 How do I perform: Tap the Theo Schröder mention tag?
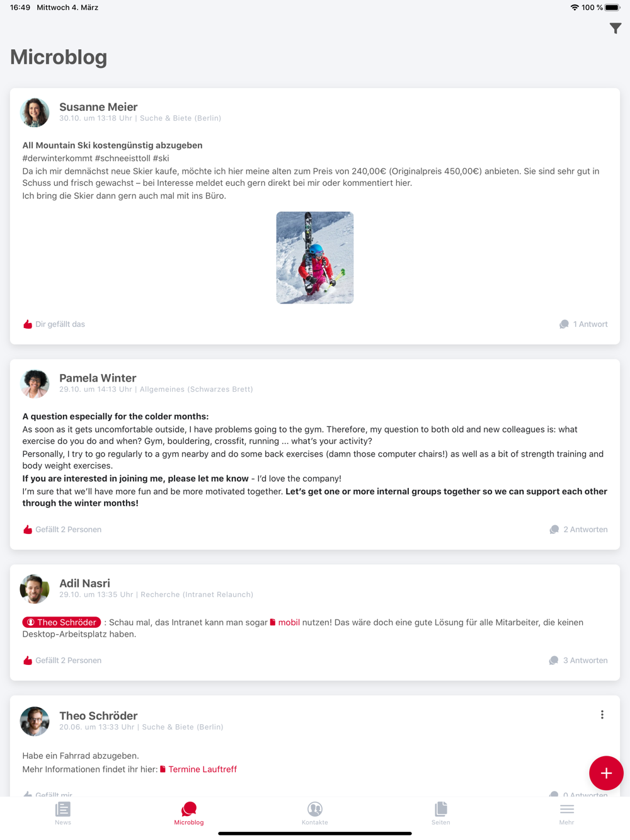pos(62,622)
